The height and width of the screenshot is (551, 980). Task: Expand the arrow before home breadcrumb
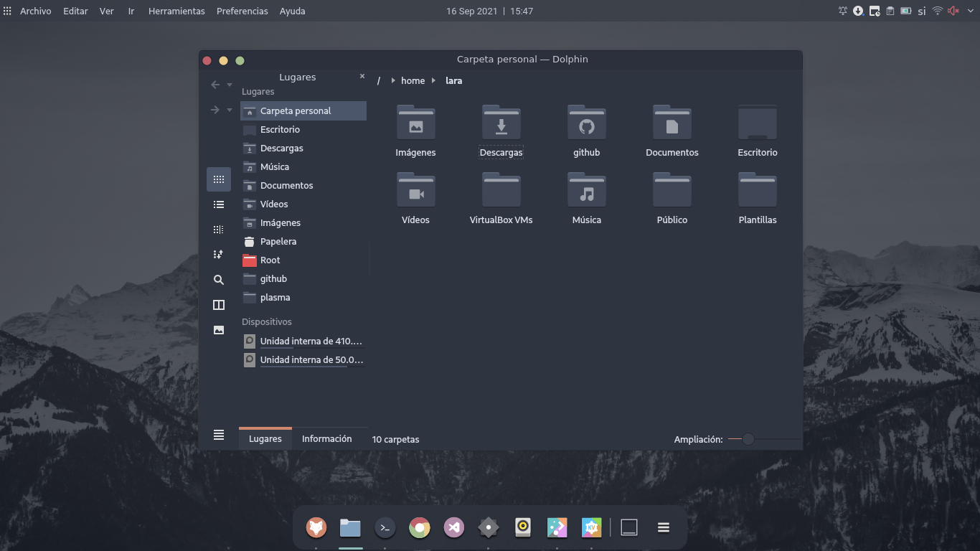393,80
